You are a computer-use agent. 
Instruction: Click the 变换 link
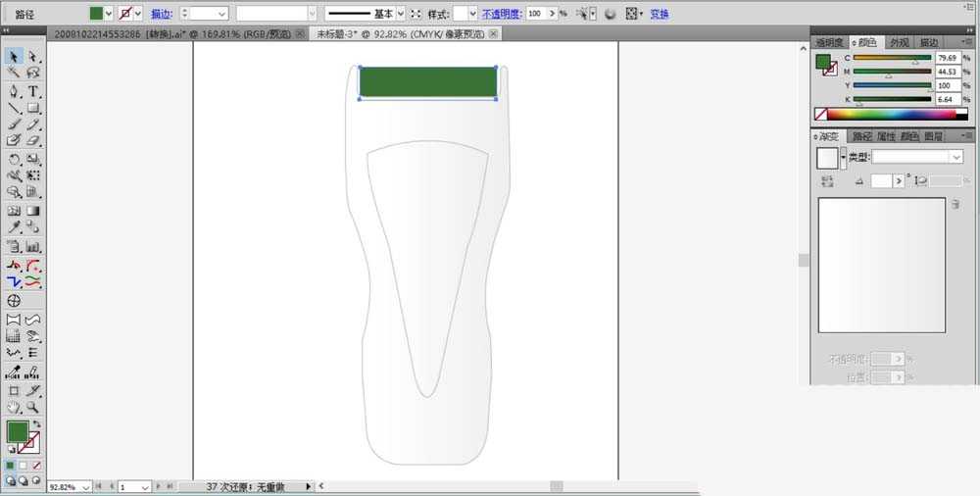pos(661,14)
